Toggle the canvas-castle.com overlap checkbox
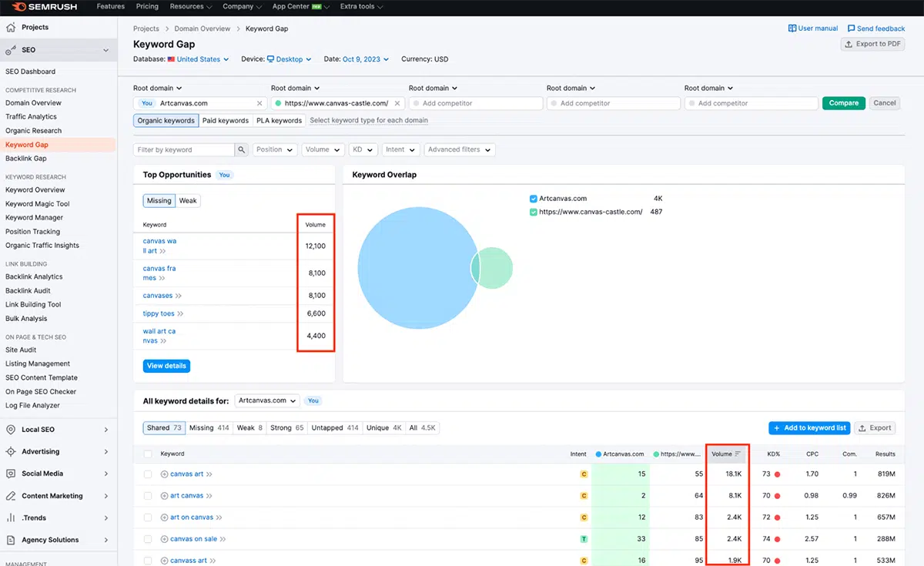The height and width of the screenshot is (566, 924). (x=533, y=212)
